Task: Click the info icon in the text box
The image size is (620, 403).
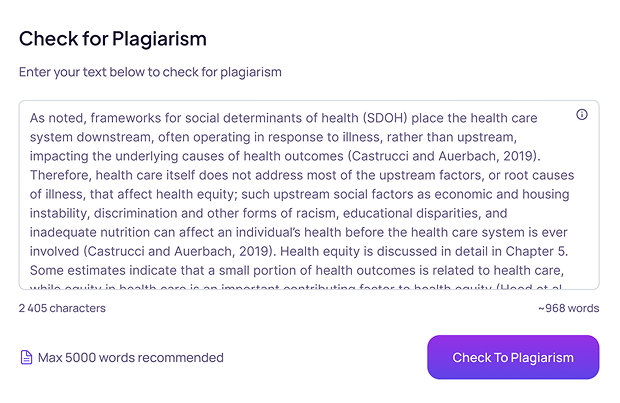Action: tap(582, 115)
